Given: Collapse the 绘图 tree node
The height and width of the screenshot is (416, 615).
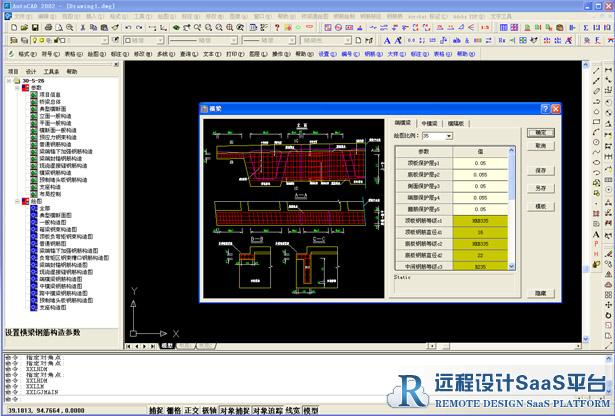Looking at the screenshot, I should click(18, 200).
